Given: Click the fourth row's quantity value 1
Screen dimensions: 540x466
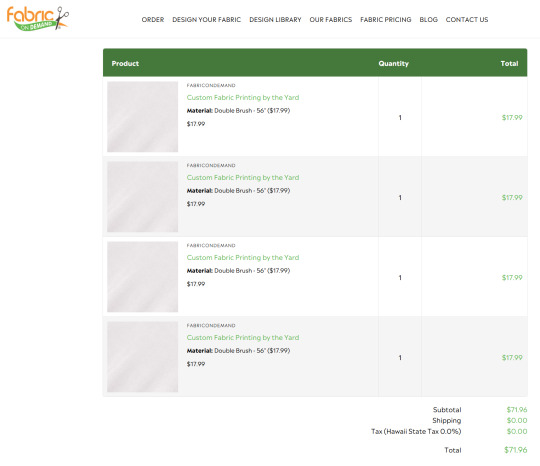Looking at the screenshot, I should point(400,358).
